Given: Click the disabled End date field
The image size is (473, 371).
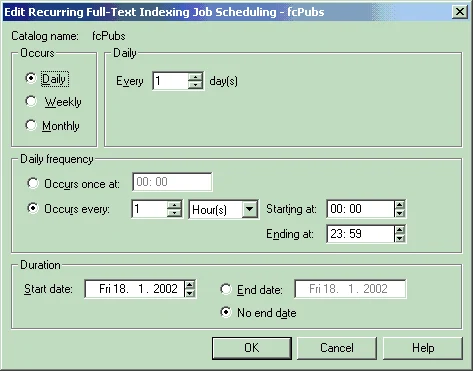Looking at the screenshot, I should click(350, 289).
